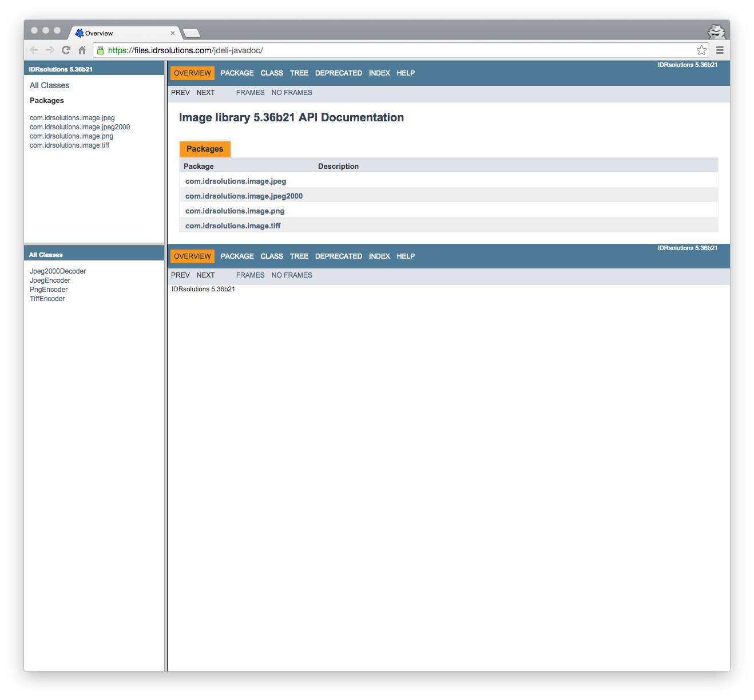The width and height of the screenshot is (754, 700).
Task: Open the TREE page in top navigation
Action: point(299,73)
